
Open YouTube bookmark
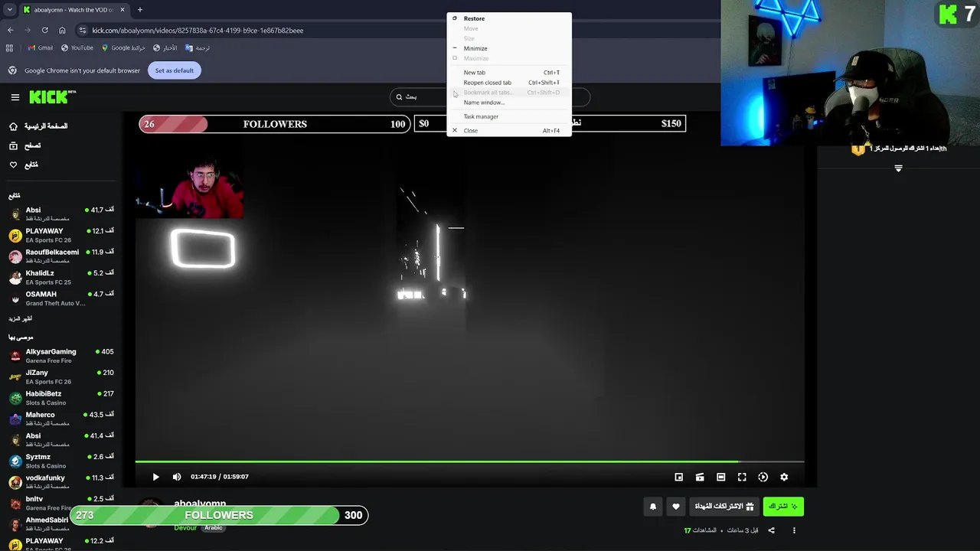[77, 48]
